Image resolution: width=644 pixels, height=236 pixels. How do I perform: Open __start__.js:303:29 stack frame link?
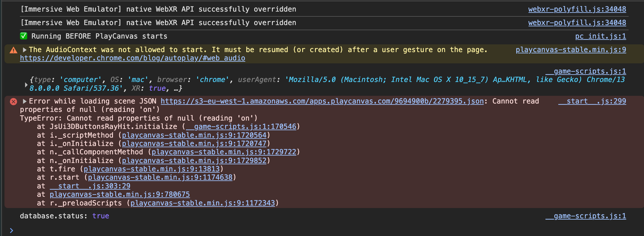pos(90,186)
